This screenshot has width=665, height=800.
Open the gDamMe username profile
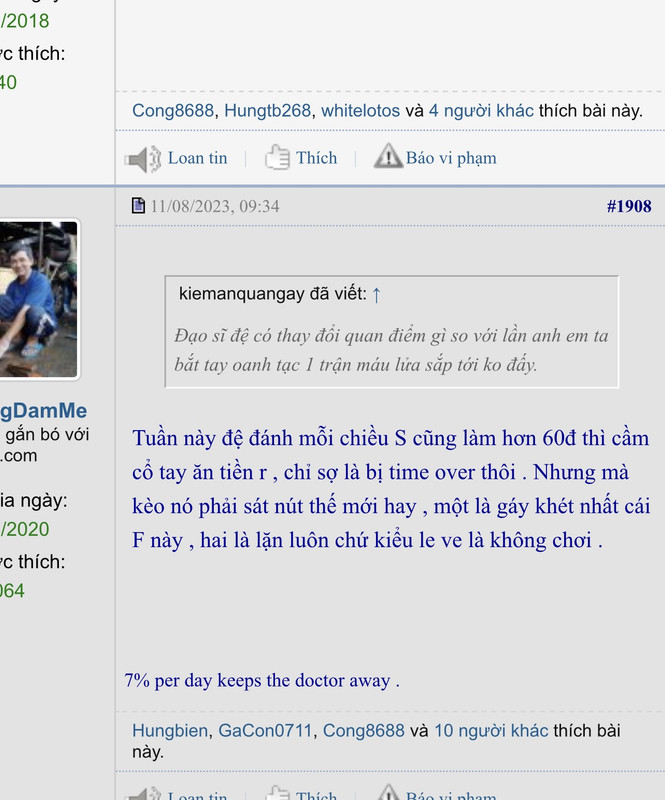43,411
